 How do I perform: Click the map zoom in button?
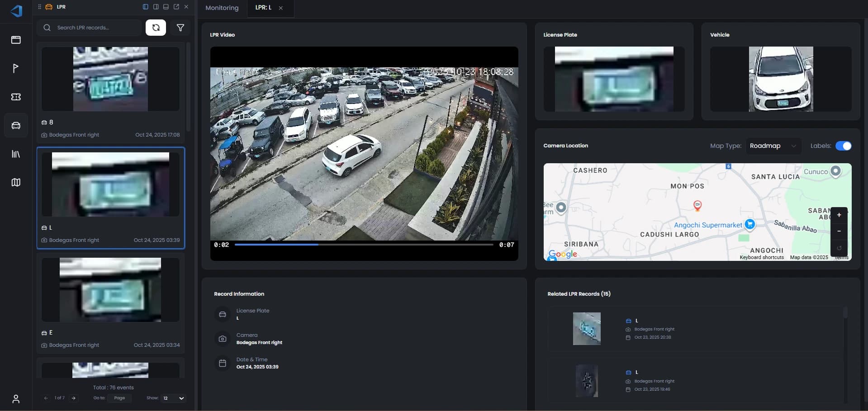click(840, 215)
